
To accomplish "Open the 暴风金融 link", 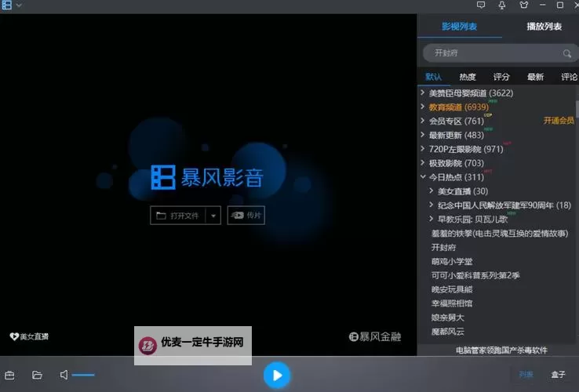I will 375,336.
